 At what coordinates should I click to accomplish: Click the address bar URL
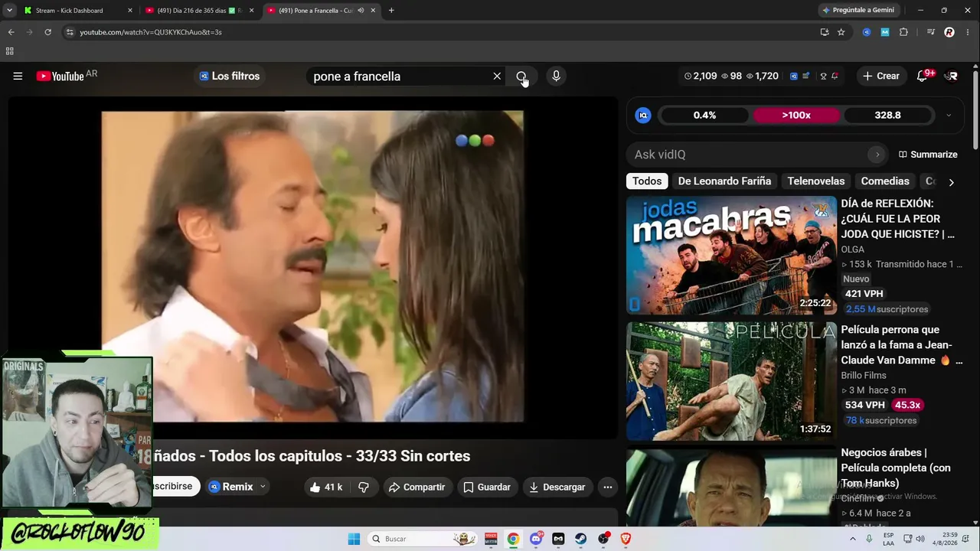(x=151, y=32)
